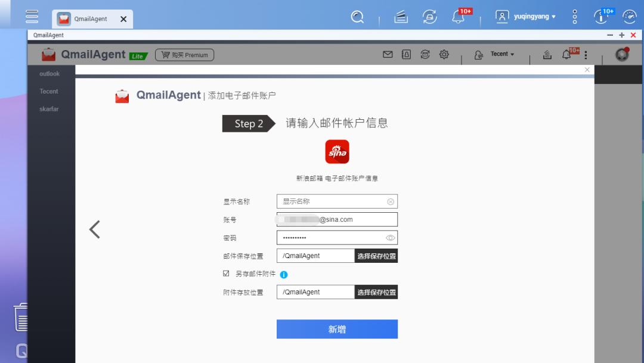Click the mail sync refresh icon
Screen dimensions: 644x363
coord(425,54)
